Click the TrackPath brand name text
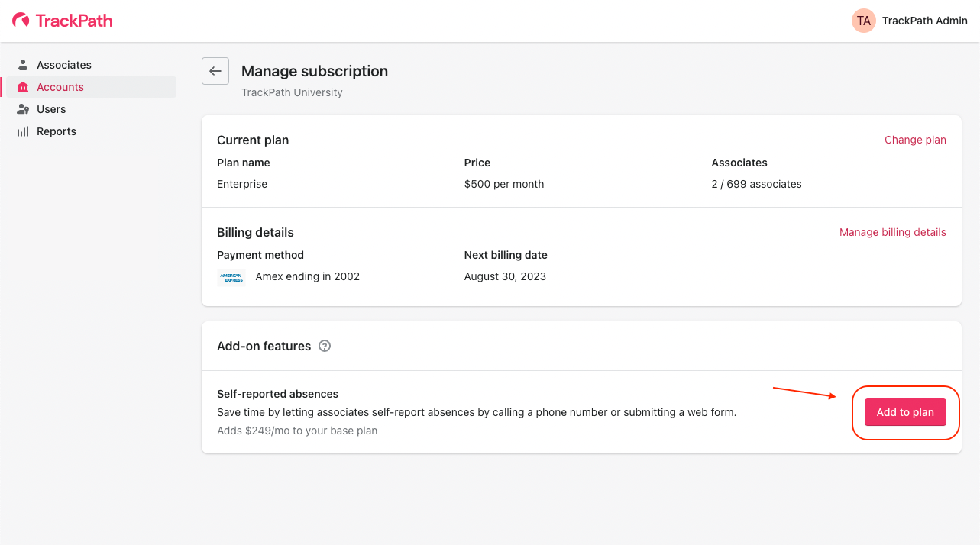This screenshot has width=980, height=545. [x=74, y=21]
